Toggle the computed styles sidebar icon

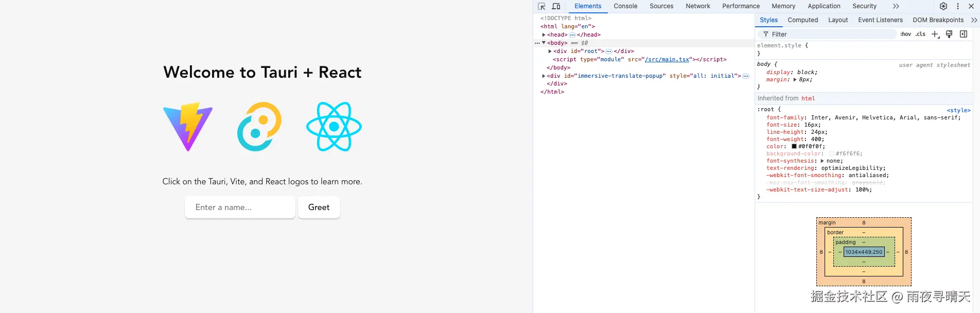click(964, 34)
